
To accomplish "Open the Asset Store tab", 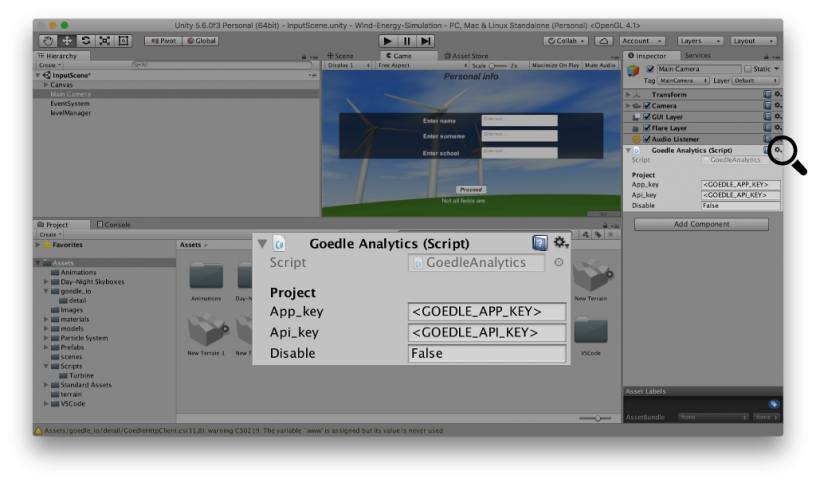I will click(x=466, y=56).
